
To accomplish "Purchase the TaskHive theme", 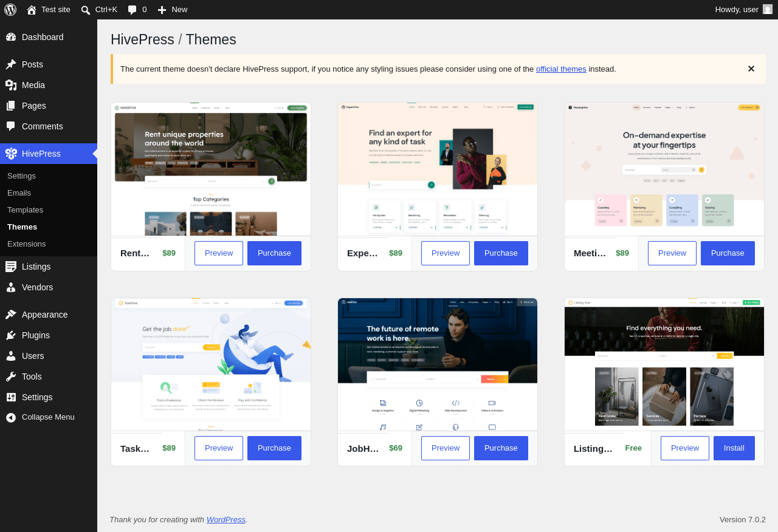I will point(274,448).
